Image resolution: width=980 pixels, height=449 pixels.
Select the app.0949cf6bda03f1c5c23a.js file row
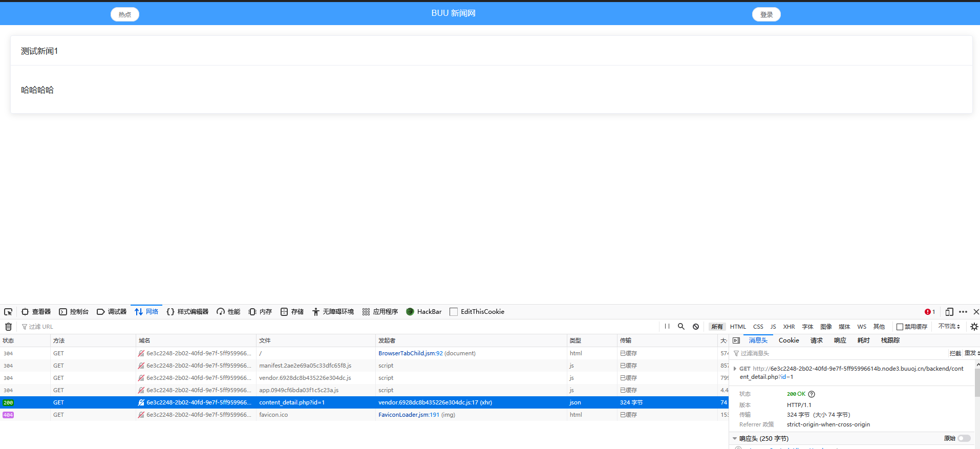[364, 390]
